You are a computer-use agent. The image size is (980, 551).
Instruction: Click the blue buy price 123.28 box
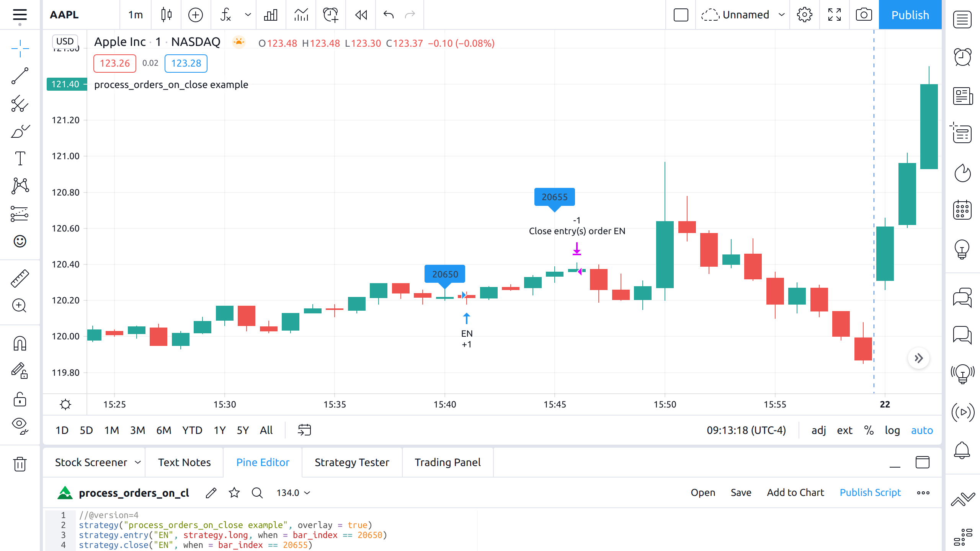click(x=186, y=63)
